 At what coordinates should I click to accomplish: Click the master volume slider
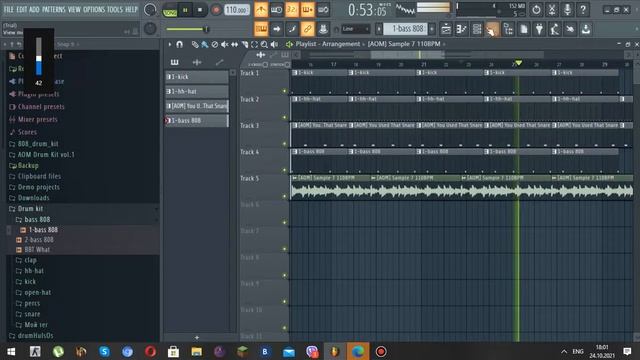188,29
